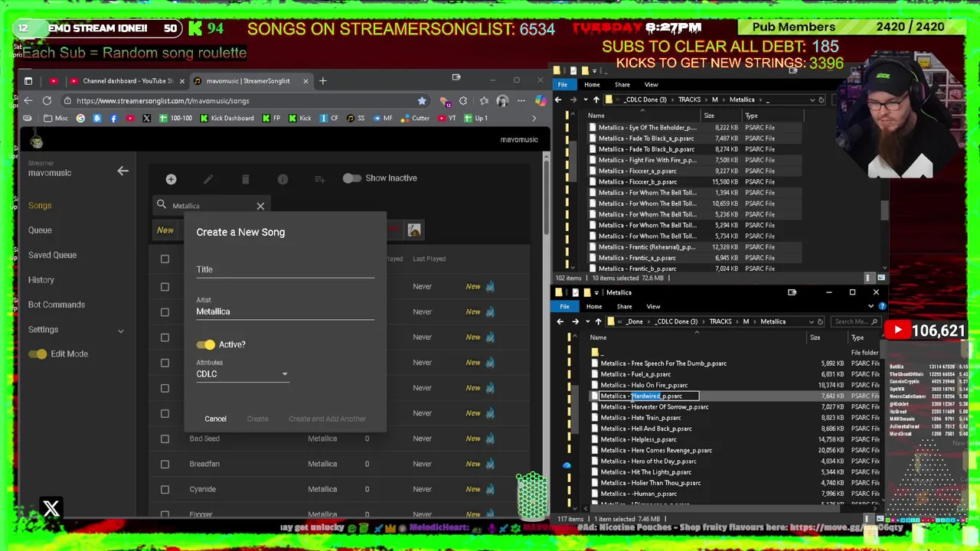The image size is (980, 551).
Task: Click the Explorer help question mark icon
Action: 882,306
